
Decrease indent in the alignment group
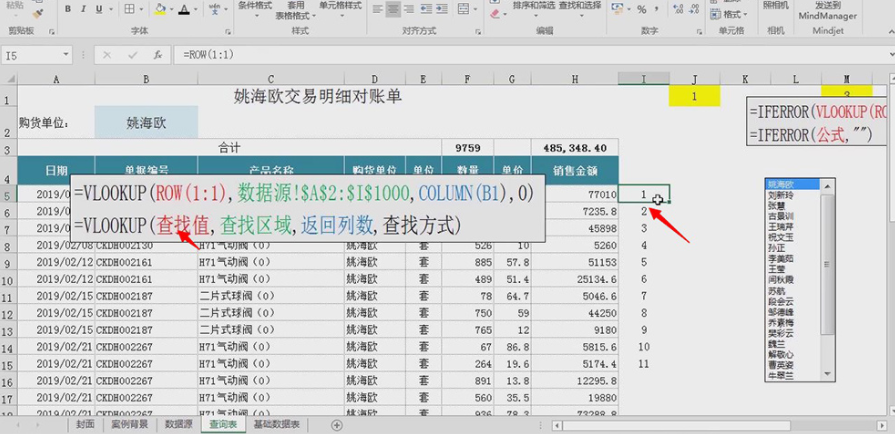426,9
